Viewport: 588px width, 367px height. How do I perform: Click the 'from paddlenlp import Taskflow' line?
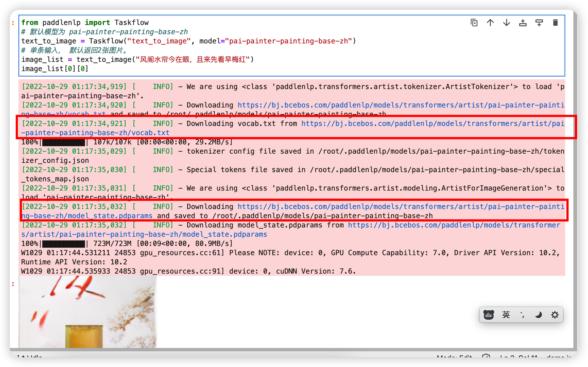85,23
